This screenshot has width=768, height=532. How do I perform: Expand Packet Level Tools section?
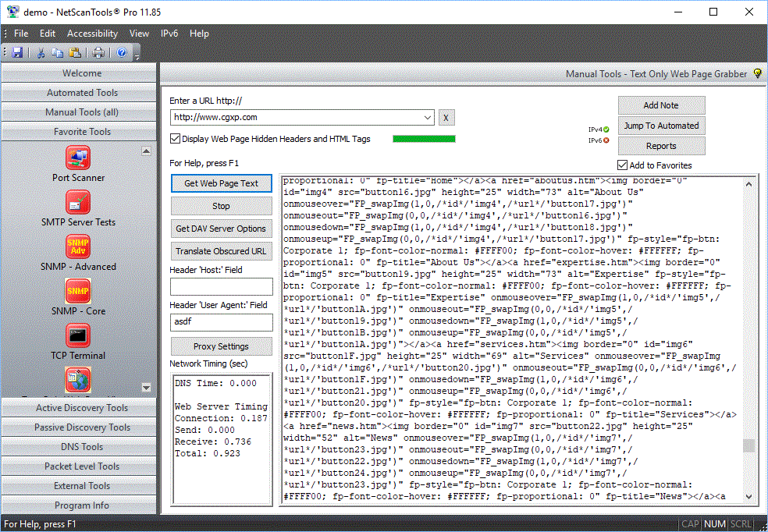click(x=79, y=466)
